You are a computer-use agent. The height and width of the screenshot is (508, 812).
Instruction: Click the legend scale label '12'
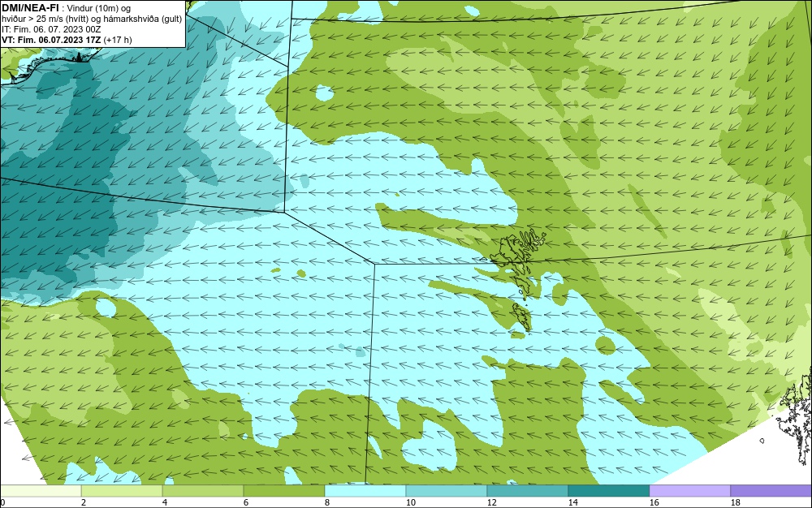(x=491, y=502)
